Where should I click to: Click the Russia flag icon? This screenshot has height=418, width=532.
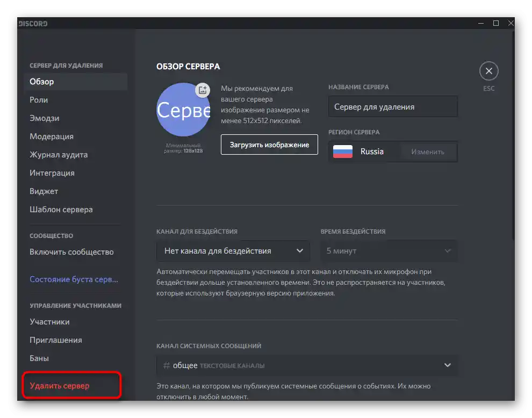[343, 152]
